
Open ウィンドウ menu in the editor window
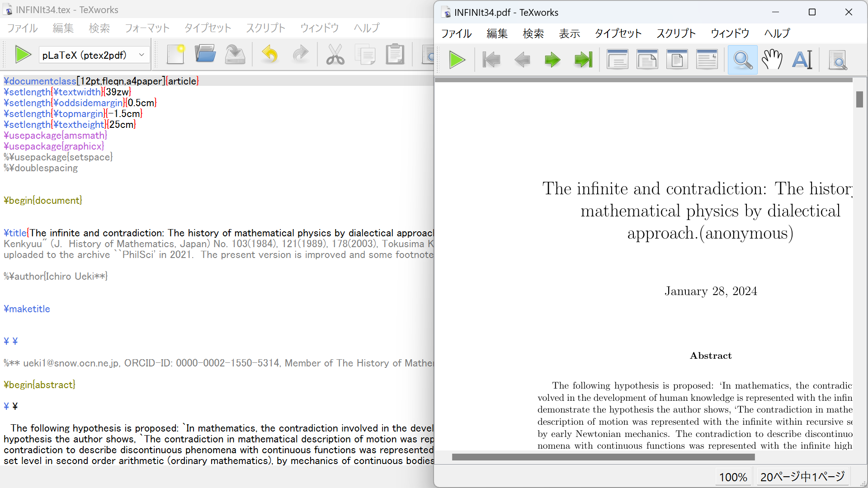(320, 28)
